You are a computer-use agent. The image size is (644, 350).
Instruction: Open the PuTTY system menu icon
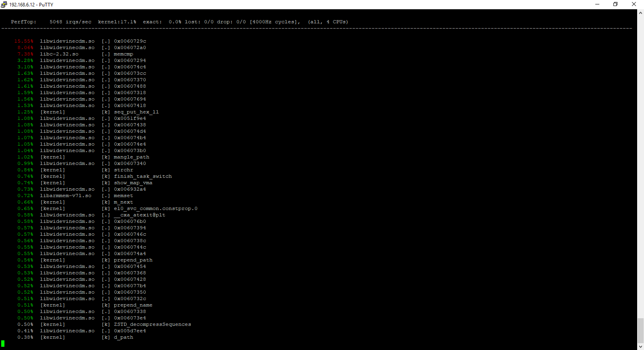coord(4,4)
